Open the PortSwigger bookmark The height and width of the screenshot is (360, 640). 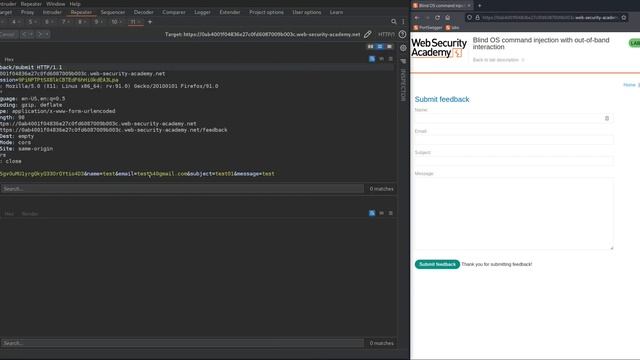click(428, 27)
